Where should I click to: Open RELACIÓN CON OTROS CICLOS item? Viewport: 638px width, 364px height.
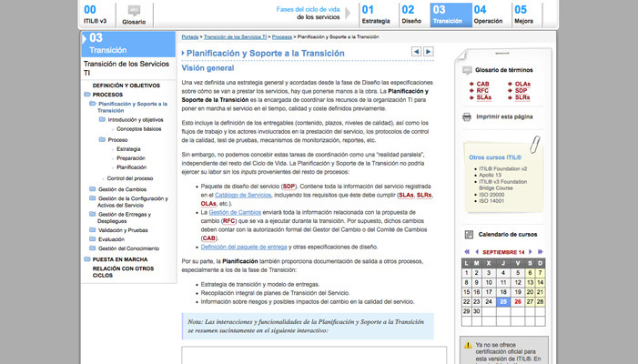tap(123, 272)
